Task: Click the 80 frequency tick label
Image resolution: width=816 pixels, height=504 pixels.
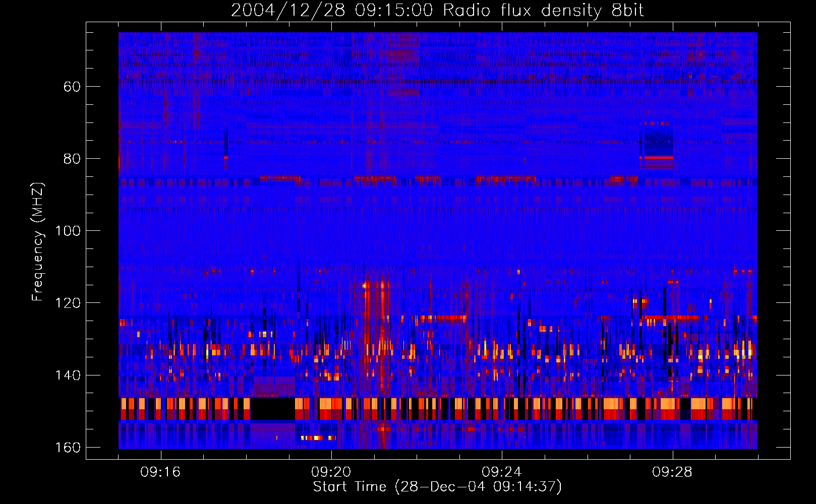Action: 72,159
